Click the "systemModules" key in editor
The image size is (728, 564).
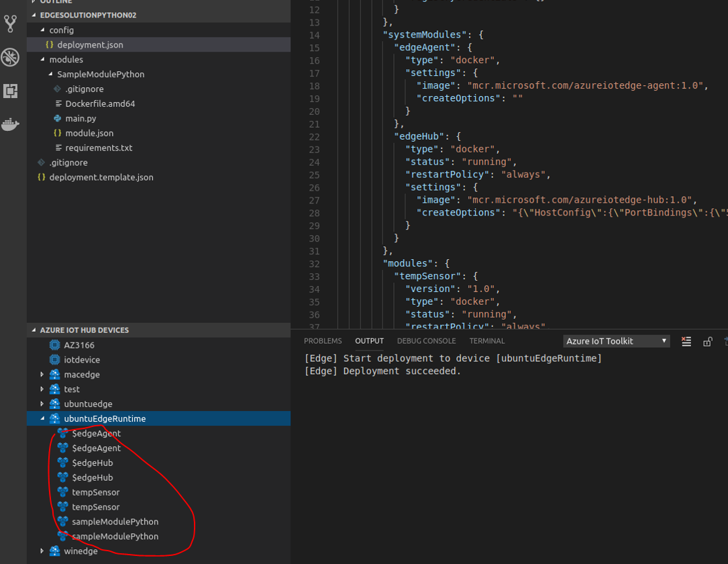point(424,35)
